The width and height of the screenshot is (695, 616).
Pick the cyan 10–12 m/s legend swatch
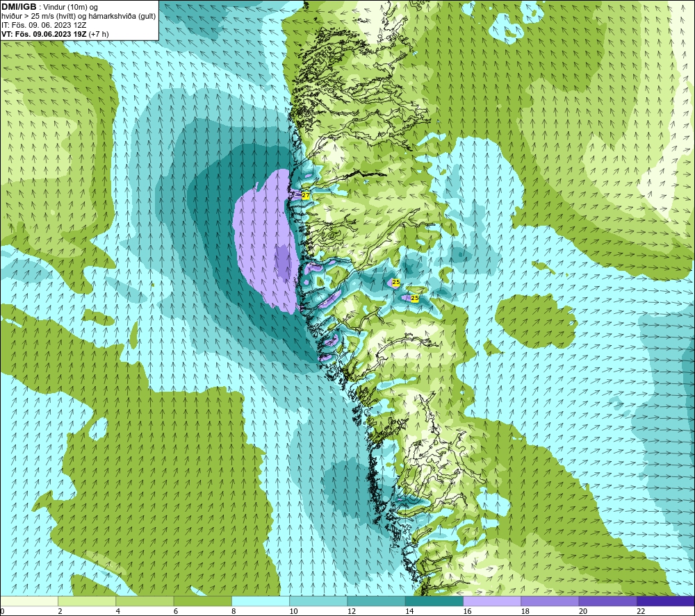(x=318, y=601)
